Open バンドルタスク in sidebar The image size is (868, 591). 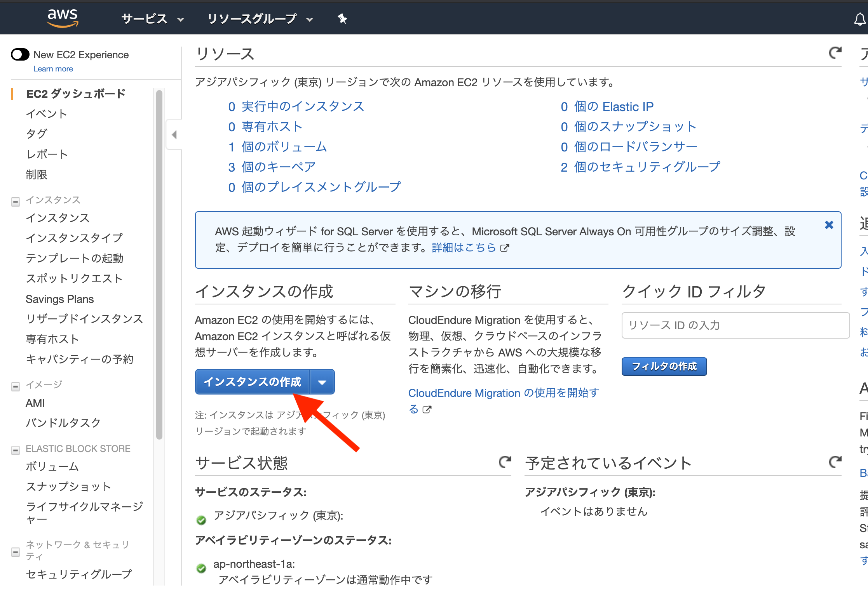(x=63, y=423)
